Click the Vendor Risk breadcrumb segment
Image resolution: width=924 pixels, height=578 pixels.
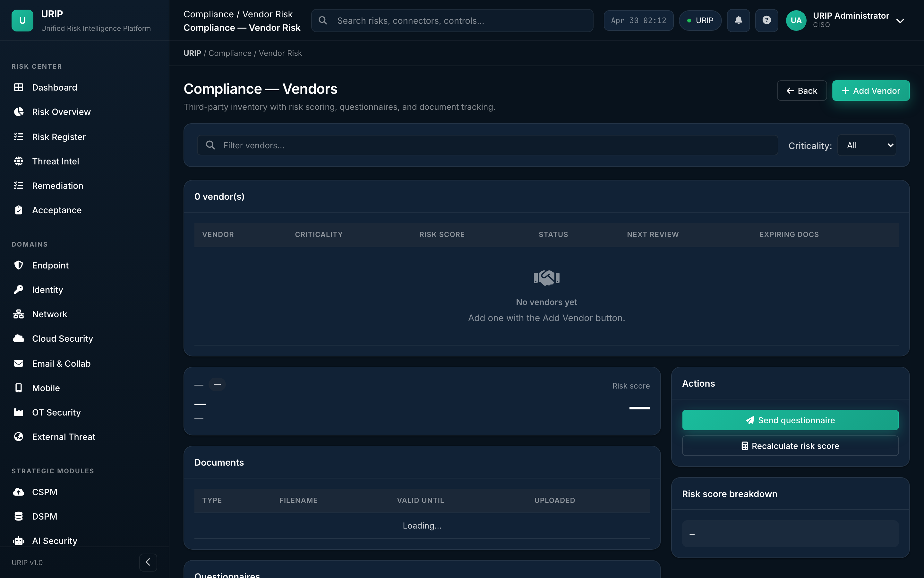(x=280, y=53)
